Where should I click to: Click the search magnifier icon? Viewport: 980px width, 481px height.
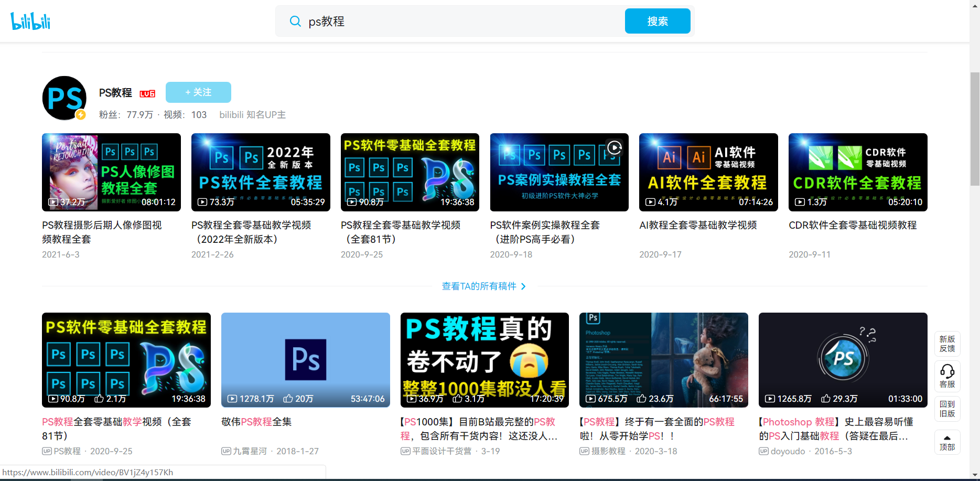click(295, 22)
